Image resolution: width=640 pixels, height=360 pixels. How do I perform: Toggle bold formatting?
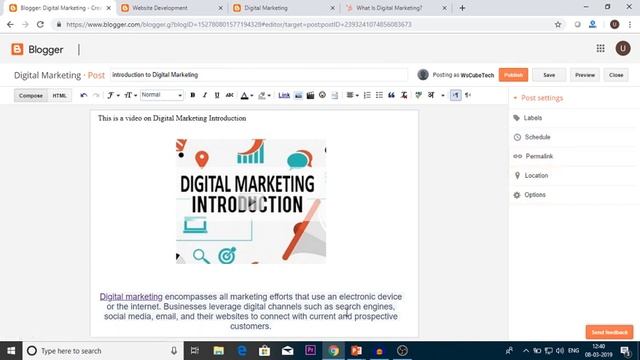(x=193, y=95)
